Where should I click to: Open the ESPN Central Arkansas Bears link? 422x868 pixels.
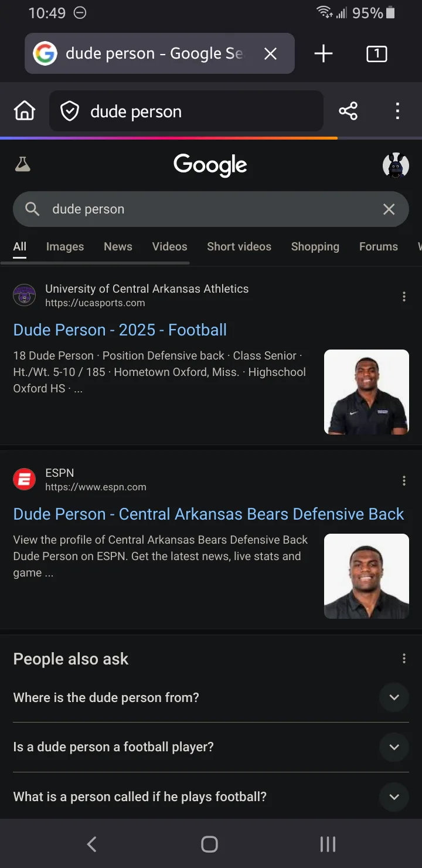(x=208, y=514)
